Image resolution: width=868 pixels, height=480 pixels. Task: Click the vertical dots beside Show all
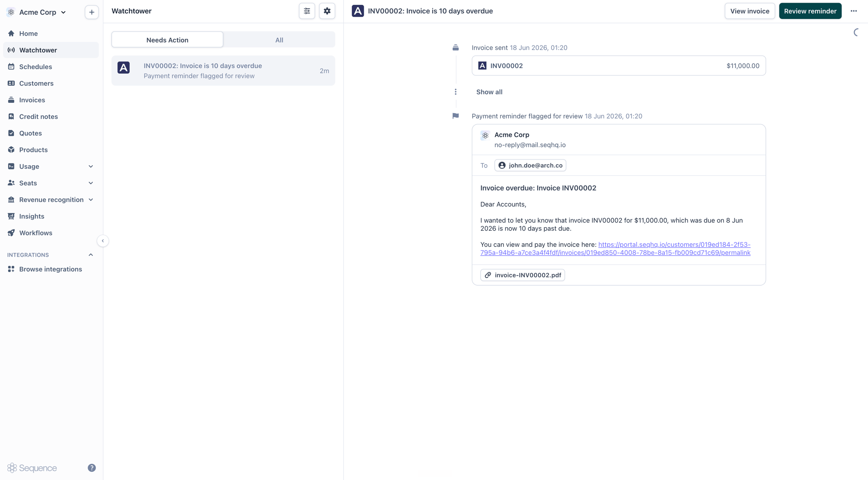(456, 92)
